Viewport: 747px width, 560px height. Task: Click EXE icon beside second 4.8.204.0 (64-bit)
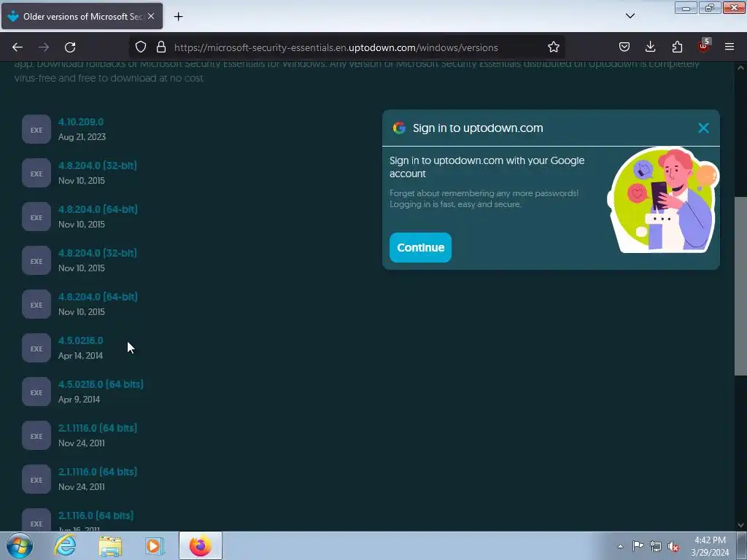[x=36, y=305]
